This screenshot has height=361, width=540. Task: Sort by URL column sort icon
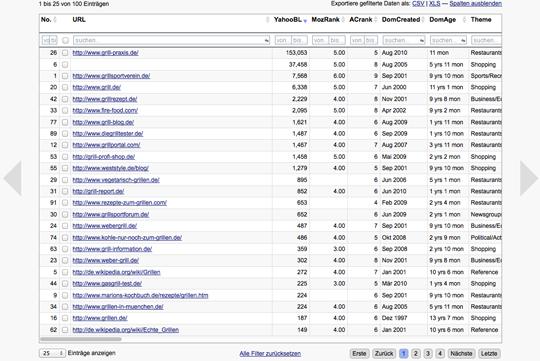coord(268,20)
